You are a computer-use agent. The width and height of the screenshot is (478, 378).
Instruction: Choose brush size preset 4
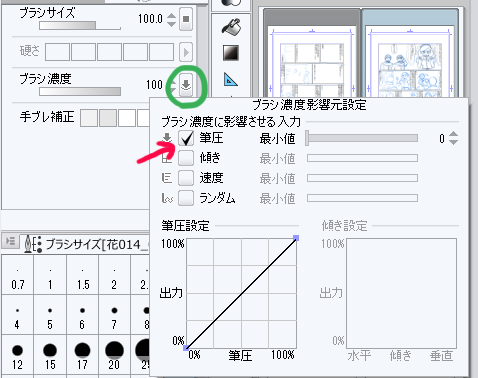[17, 315]
